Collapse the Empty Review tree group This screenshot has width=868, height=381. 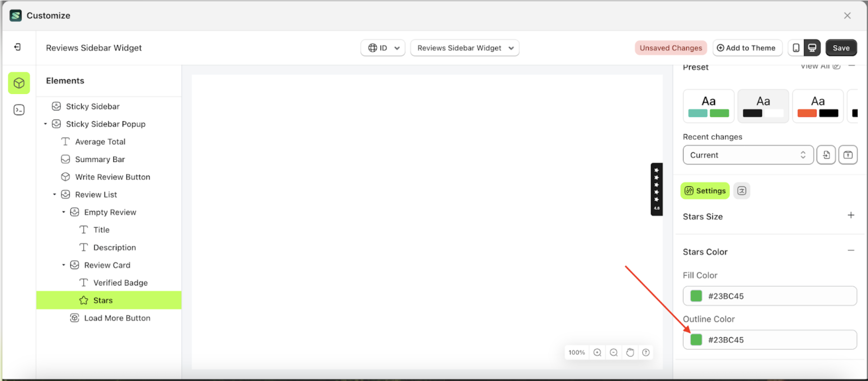[x=64, y=212]
